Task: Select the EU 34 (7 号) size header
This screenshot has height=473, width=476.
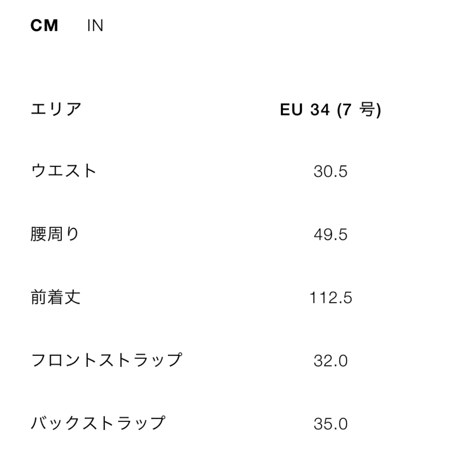Action: pyautogui.click(x=330, y=109)
